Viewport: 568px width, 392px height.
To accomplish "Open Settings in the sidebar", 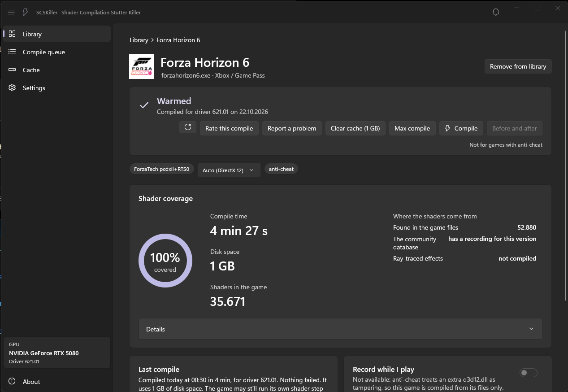I will click(57, 88).
